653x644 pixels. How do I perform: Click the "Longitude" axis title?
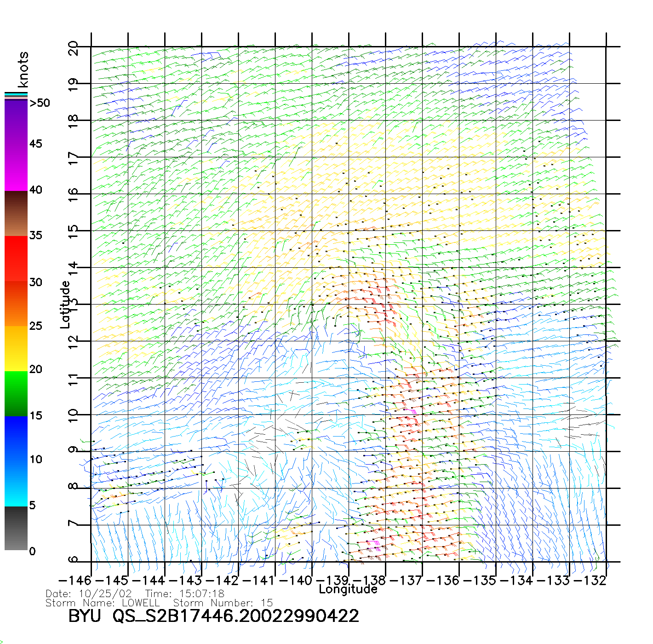(x=348, y=589)
